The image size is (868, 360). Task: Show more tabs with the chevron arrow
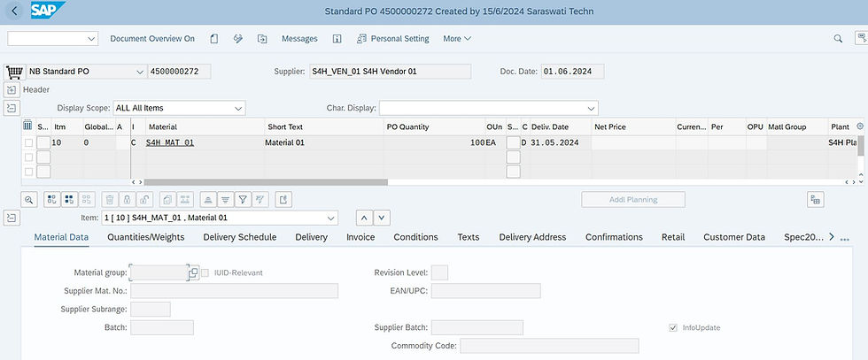(832, 237)
